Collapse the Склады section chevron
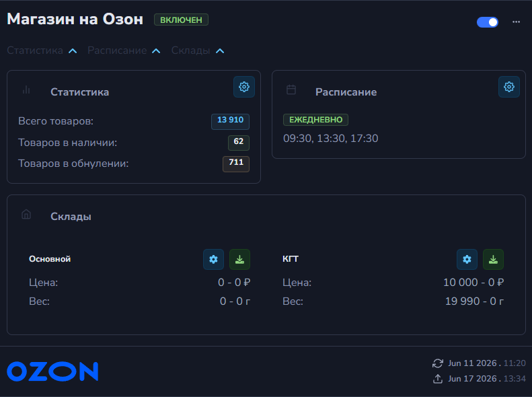 [x=220, y=51]
